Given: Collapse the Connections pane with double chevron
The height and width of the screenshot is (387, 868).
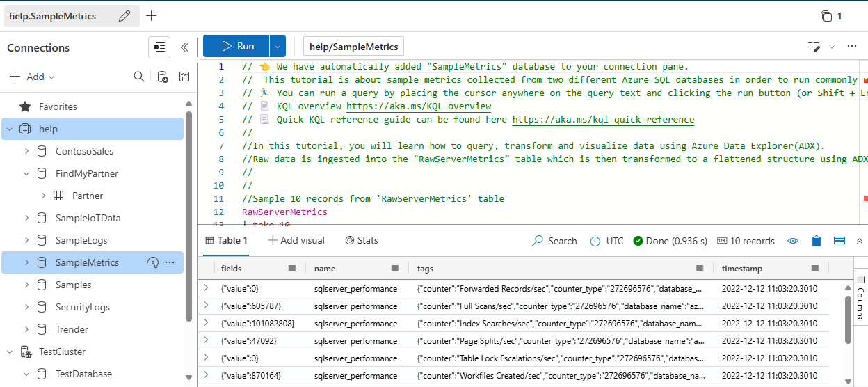Looking at the screenshot, I should pyautogui.click(x=184, y=47).
